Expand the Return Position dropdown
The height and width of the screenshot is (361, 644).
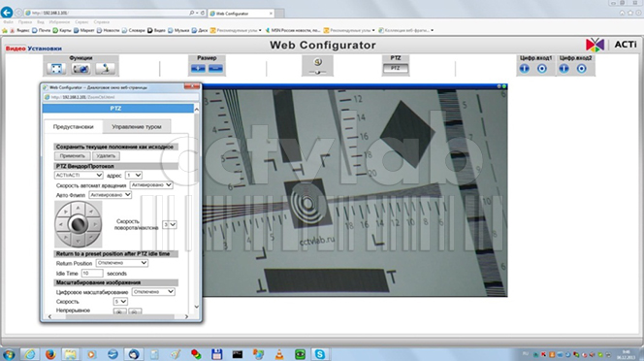point(122,263)
